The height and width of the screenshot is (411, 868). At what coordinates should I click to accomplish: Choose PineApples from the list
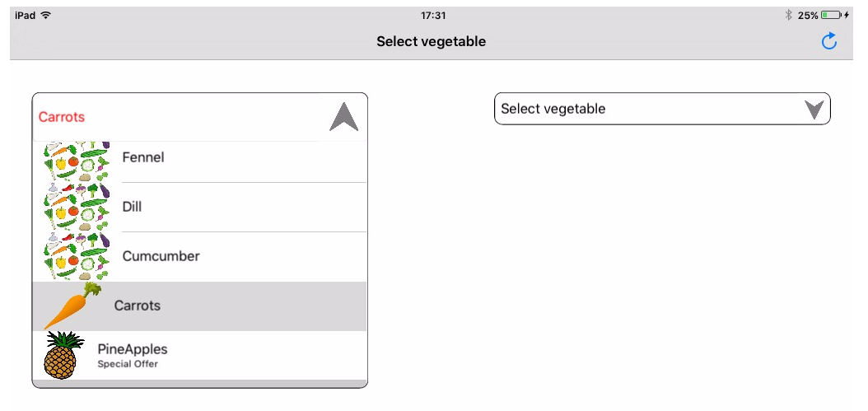[132, 349]
